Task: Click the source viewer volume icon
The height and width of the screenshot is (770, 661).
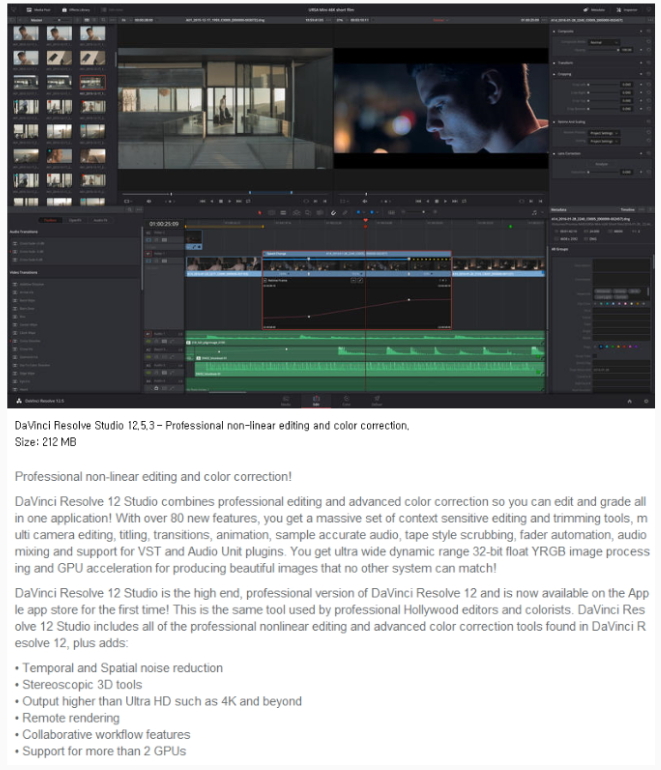Action: (x=149, y=201)
